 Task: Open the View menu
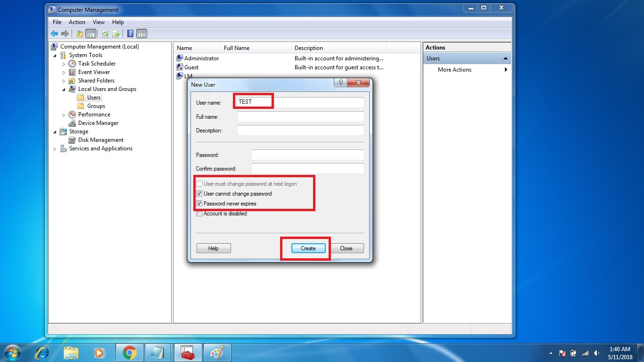(99, 22)
